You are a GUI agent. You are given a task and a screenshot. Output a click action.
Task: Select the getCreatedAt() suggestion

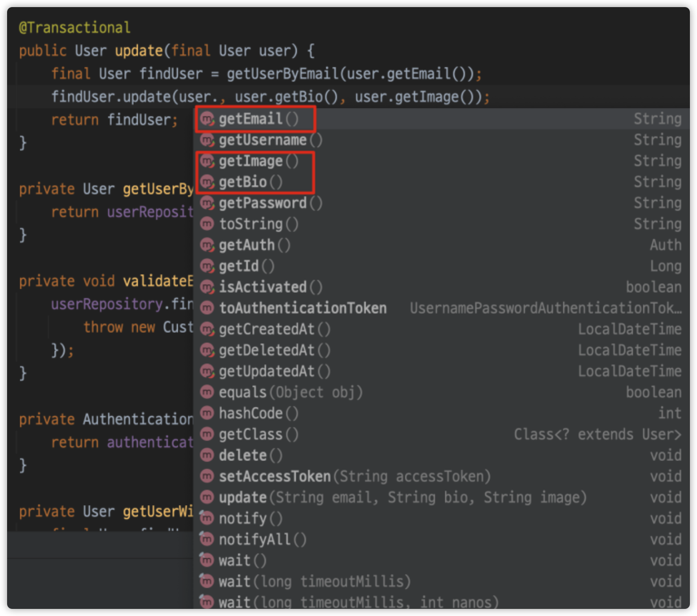[x=267, y=329]
